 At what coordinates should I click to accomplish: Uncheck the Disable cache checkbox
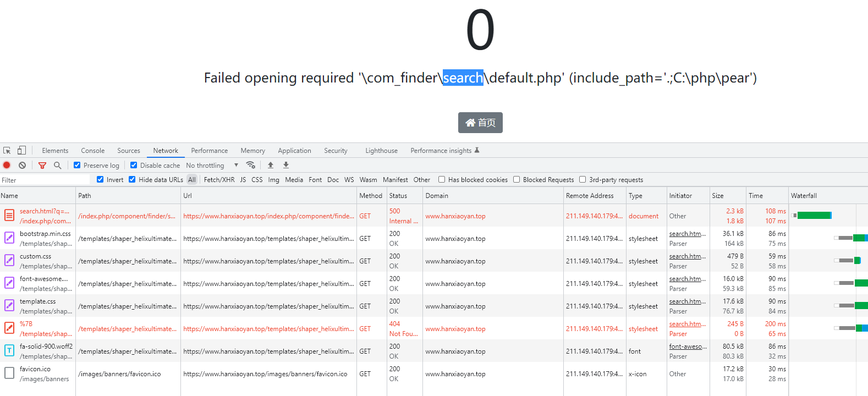tap(134, 165)
